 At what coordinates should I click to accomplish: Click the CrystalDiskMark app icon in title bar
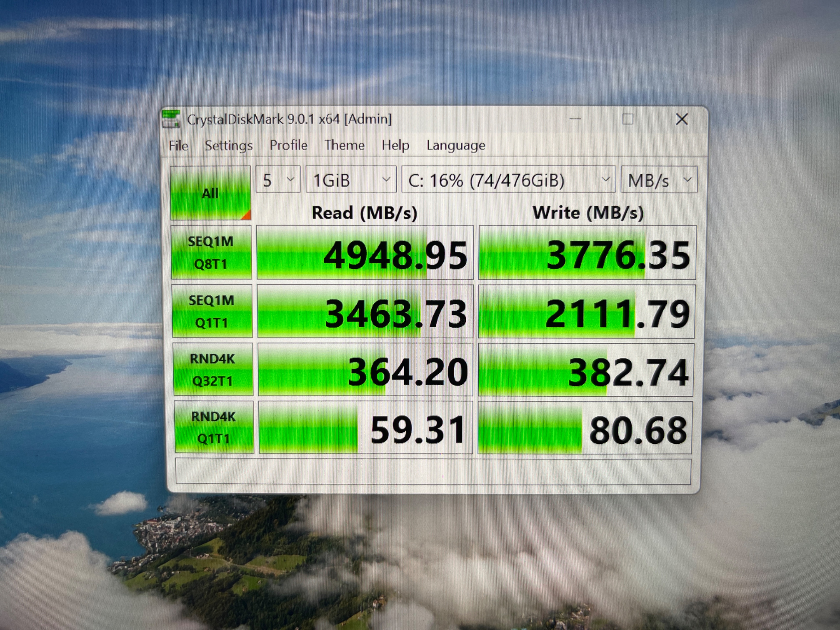(171, 119)
